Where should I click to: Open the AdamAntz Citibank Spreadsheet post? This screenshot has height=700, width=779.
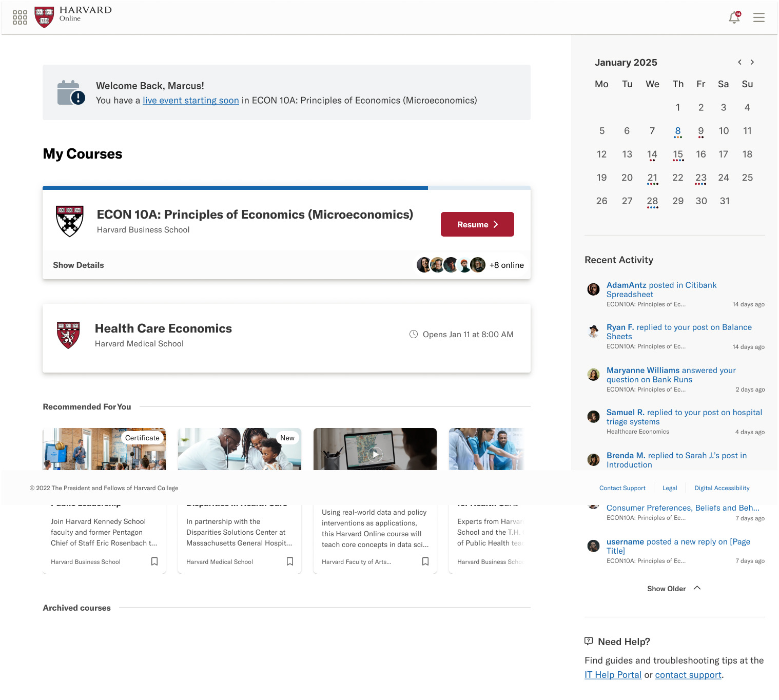[661, 290]
